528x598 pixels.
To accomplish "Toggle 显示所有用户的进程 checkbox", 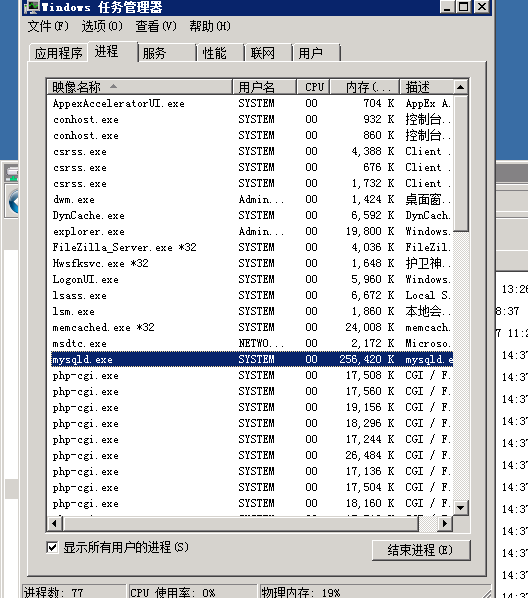I will pos(52,547).
